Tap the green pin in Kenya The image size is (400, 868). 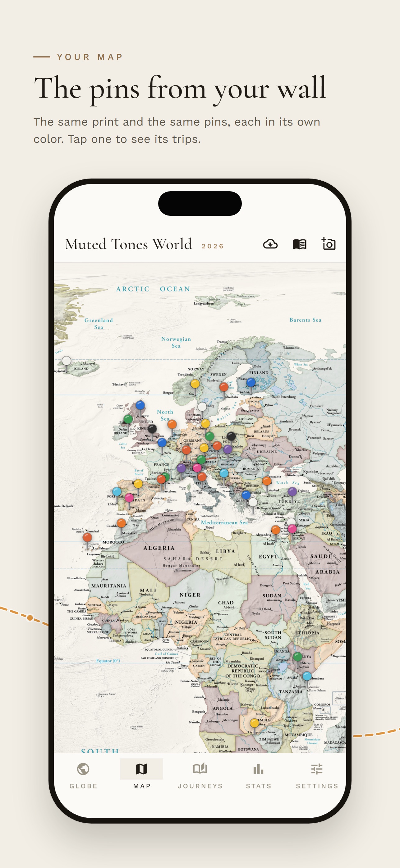(x=297, y=656)
